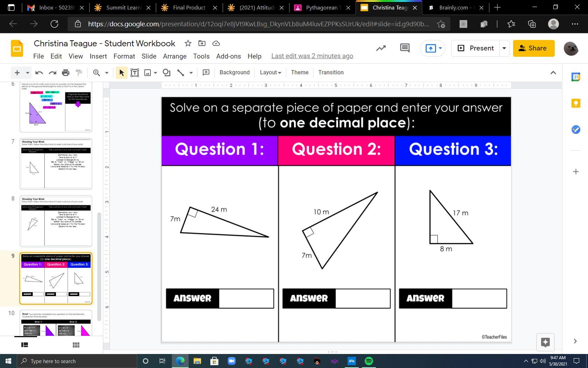588x368 pixels.
Task: Click the taskbar search box
Action: [x=77, y=361]
